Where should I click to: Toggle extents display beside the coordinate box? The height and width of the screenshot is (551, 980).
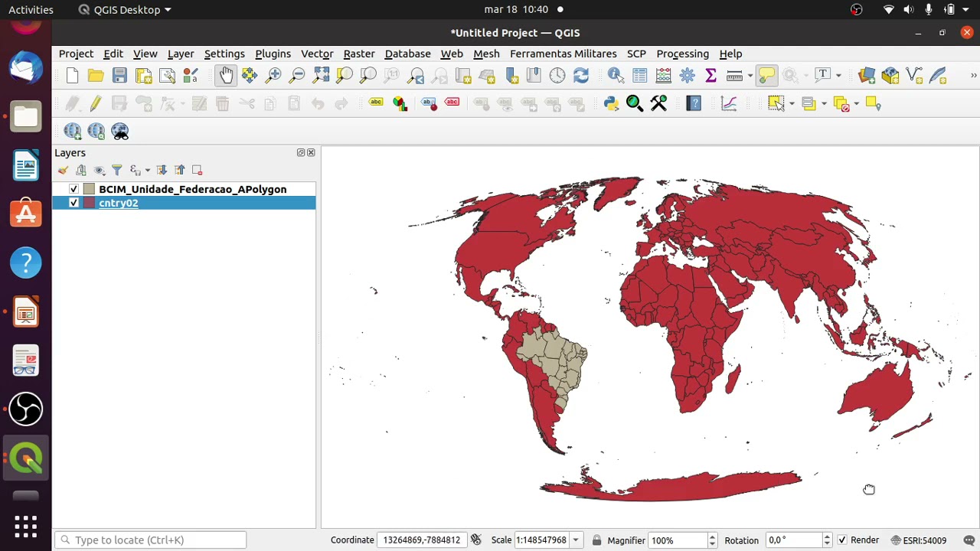475,540
